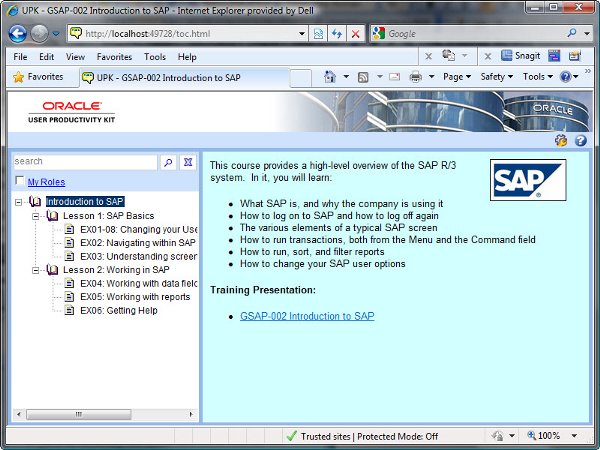
Task: Open the Edit menu
Action: (46, 57)
